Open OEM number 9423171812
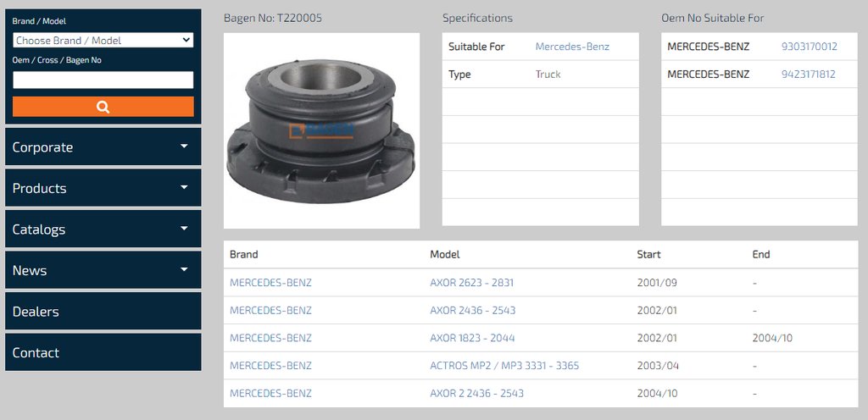The image size is (868, 420). click(x=808, y=75)
